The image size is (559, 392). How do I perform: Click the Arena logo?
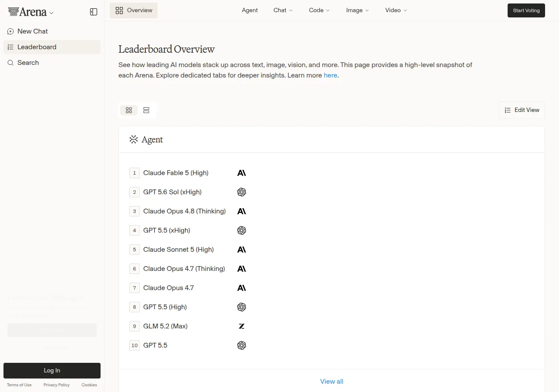click(x=27, y=12)
